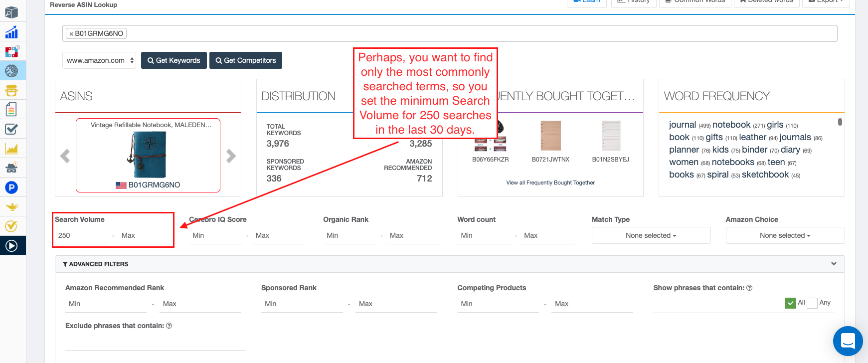
Task: Click the Search Volume minimum field
Action: tap(82, 235)
